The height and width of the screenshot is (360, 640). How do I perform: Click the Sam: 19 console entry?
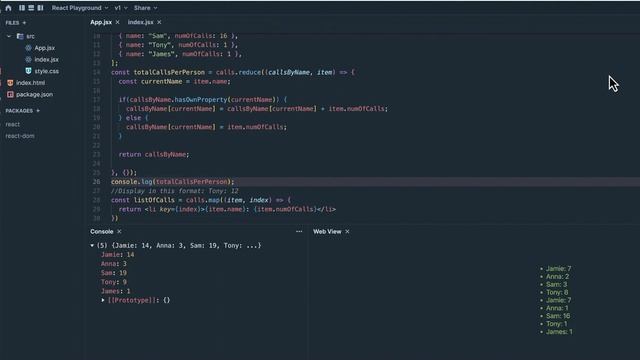point(114,273)
